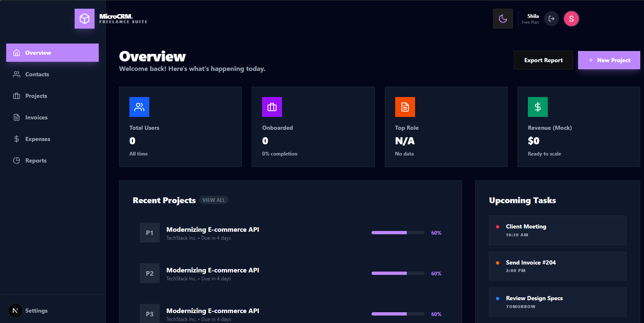Screen dimensions: 644x323
Task: Open the pink S user avatar
Action: [x=571, y=19]
